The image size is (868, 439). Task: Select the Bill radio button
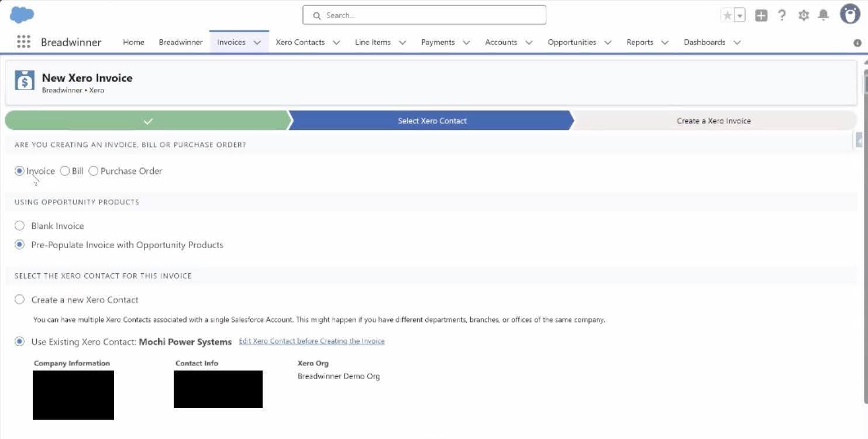(65, 171)
